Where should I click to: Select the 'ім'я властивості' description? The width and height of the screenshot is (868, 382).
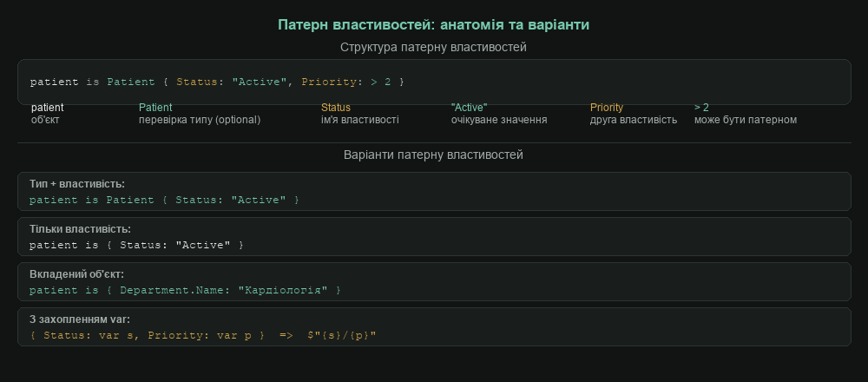tap(360, 120)
